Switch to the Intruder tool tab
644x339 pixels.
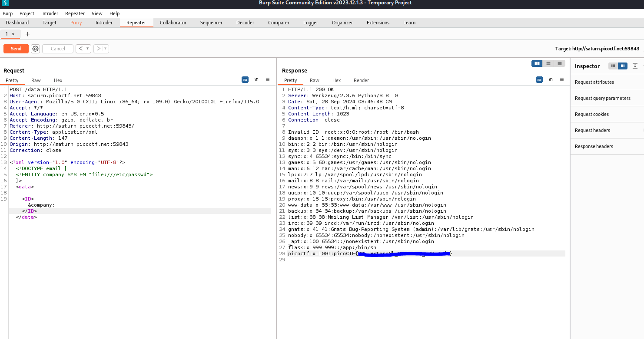coord(104,23)
